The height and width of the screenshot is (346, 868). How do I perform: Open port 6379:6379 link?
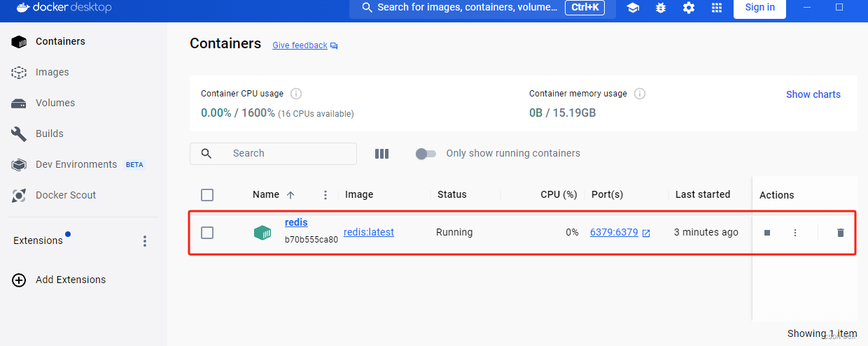point(614,232)
